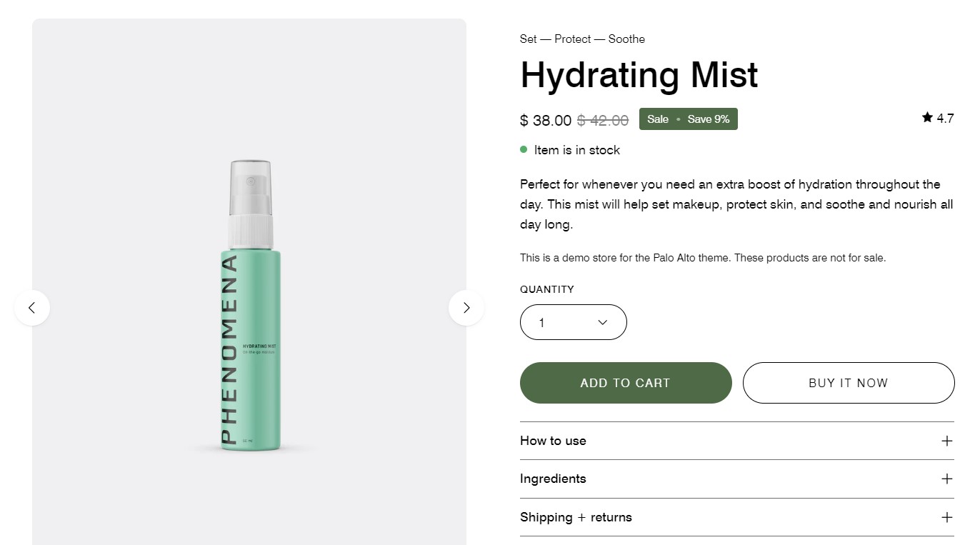The width and height of the screenshot is (980, 545).
Task: Click the previous image arrow
Action: (x=32, y=308)
